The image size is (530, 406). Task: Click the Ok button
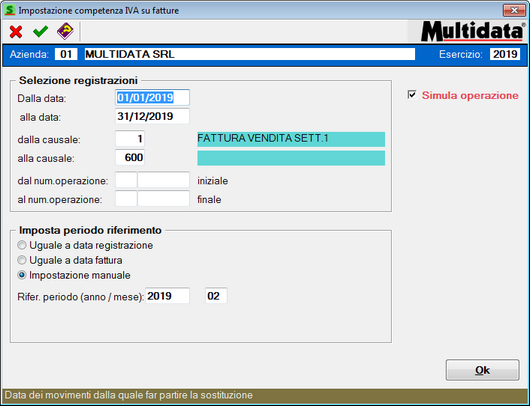482,370
